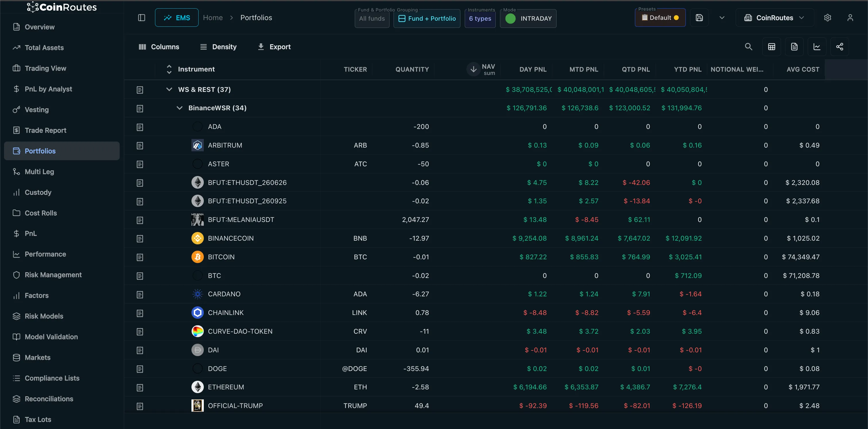Sort by the Instrument column arrows
Image resolution: width=868 pixels, height=429 pixels.
(169, 69)
